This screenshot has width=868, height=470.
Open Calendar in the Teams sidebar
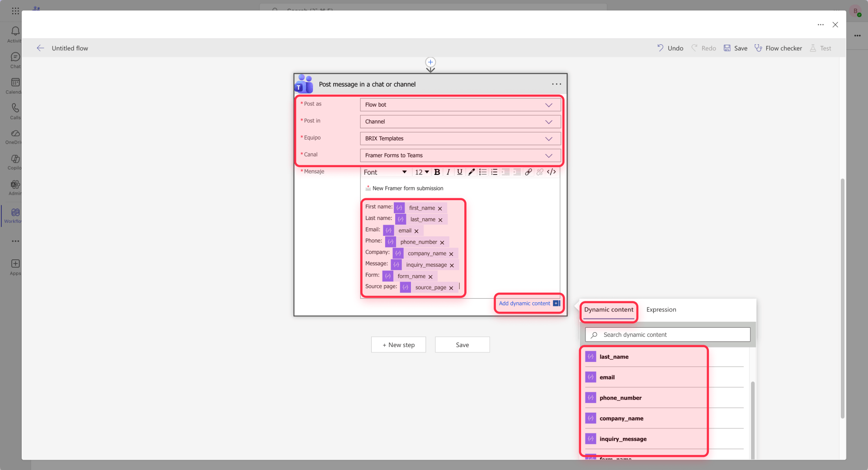(15, 86)
